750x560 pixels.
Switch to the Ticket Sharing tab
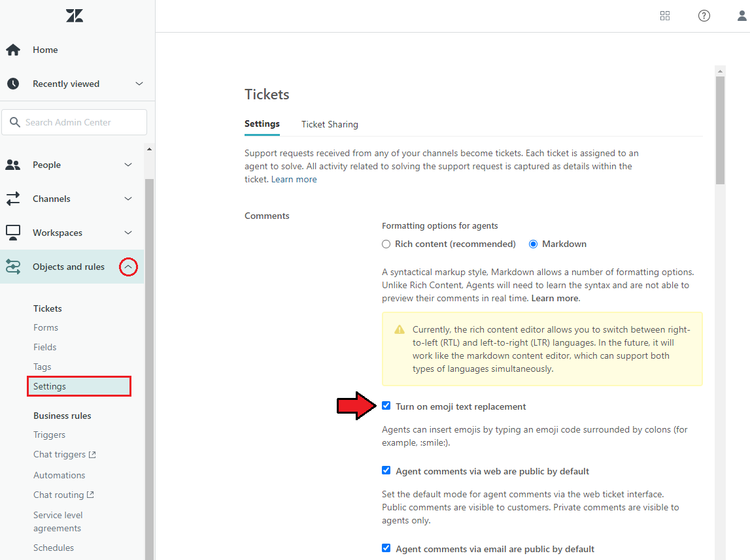coord(330,125)
